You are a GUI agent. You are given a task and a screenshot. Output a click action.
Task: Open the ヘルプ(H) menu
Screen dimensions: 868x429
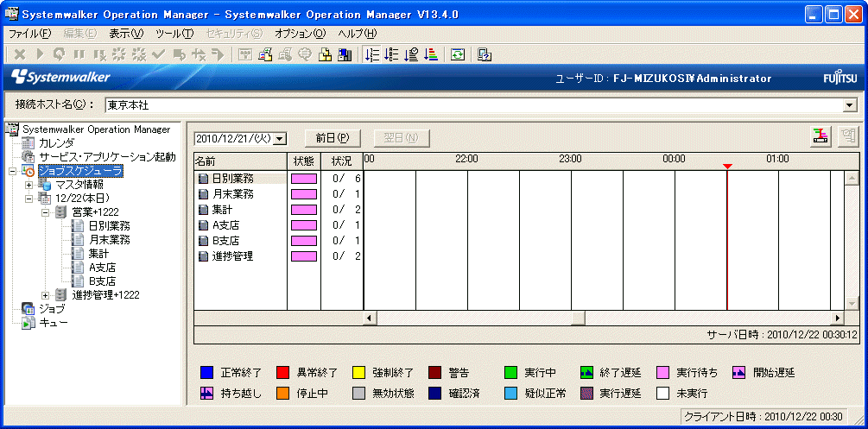coord(358,33)
